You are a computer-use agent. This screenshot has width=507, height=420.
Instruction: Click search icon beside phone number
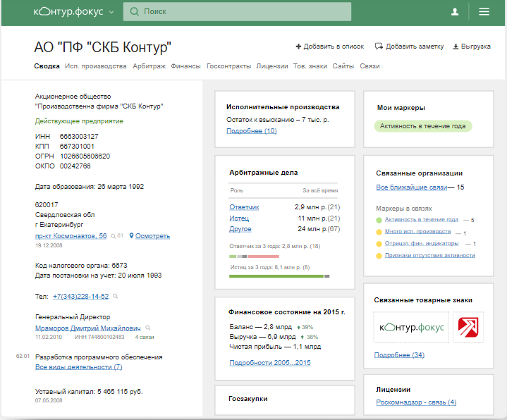(116, 296)
